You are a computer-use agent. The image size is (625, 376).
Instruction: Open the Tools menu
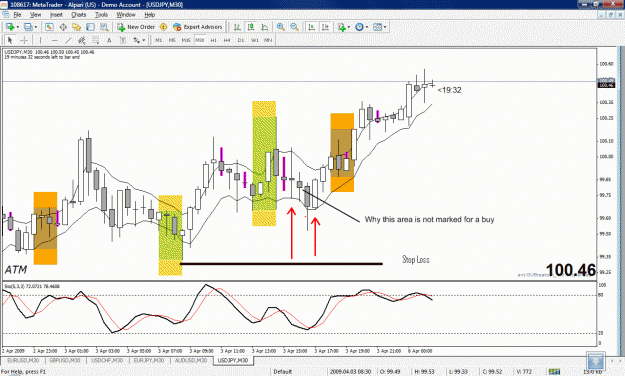pos(101,15)
